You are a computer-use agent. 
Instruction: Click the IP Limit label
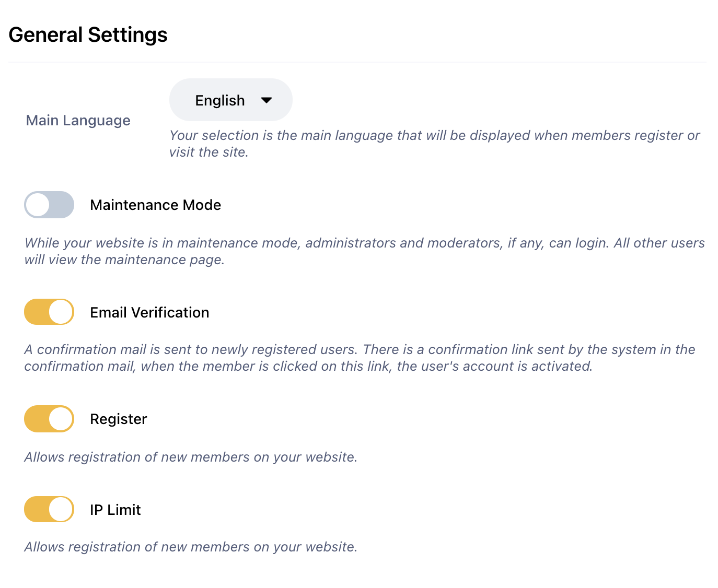click(115, 510)
